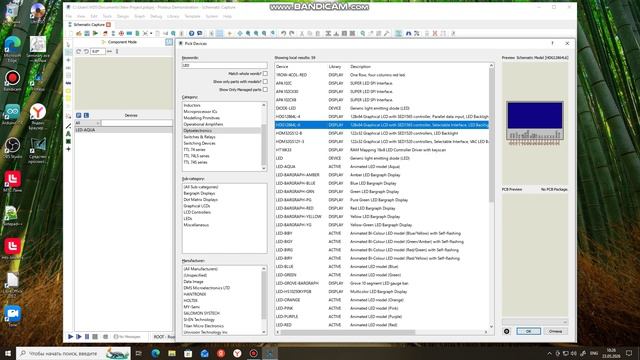
Task: Select LED-AQUA row in results
Action: pyautogui.click(x=382, y=167)
